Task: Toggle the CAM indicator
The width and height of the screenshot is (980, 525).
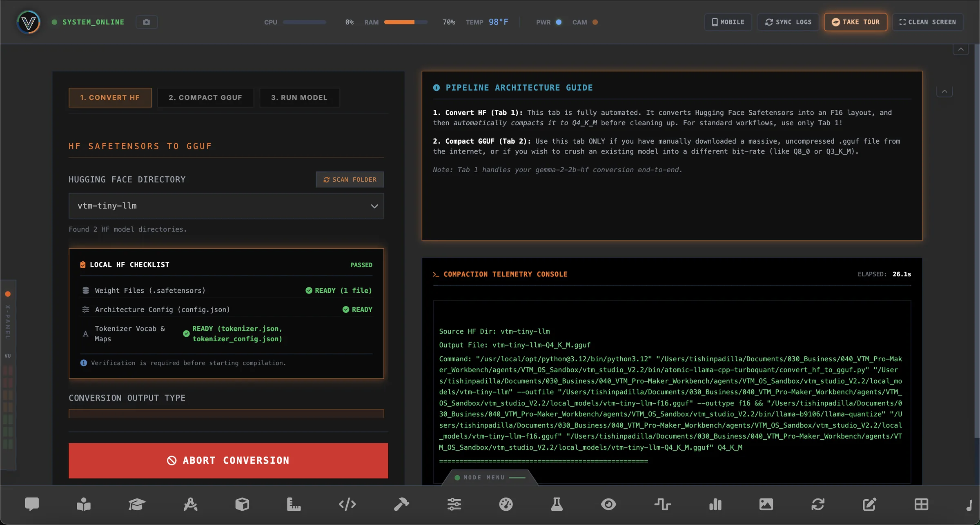Action: click(595, 22)
